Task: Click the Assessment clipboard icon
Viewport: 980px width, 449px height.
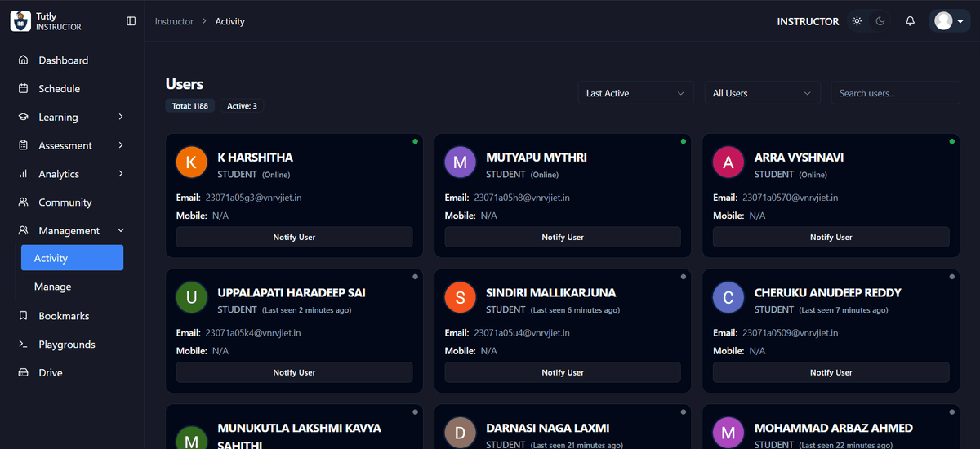Action: coord(23,145)
